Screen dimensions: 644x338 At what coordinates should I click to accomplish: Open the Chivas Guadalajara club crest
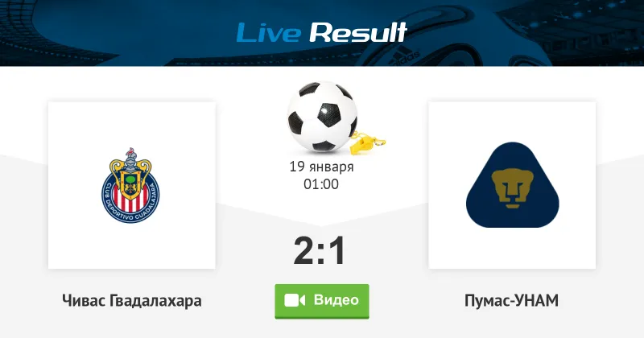[x=130, y=185]
